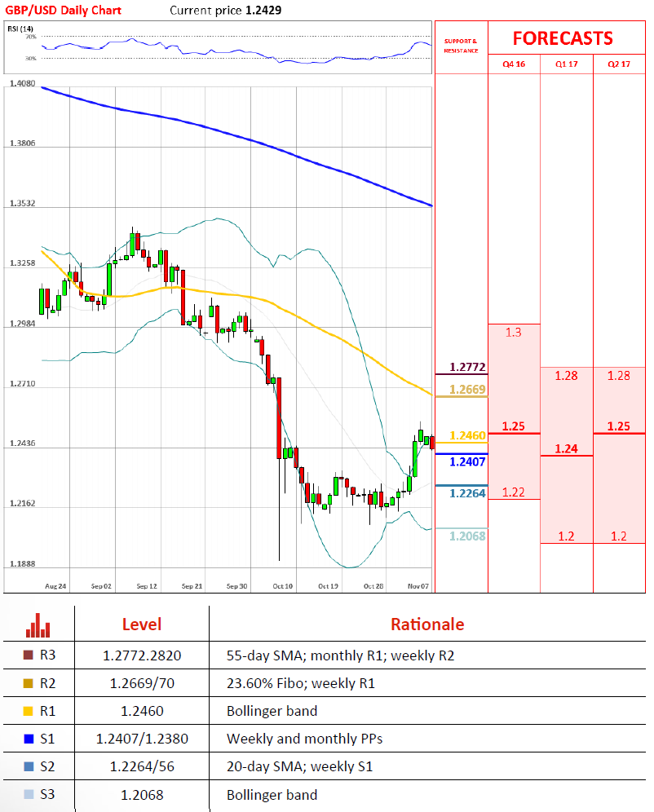Click the Aug 24 date axis label

point(55,586)
